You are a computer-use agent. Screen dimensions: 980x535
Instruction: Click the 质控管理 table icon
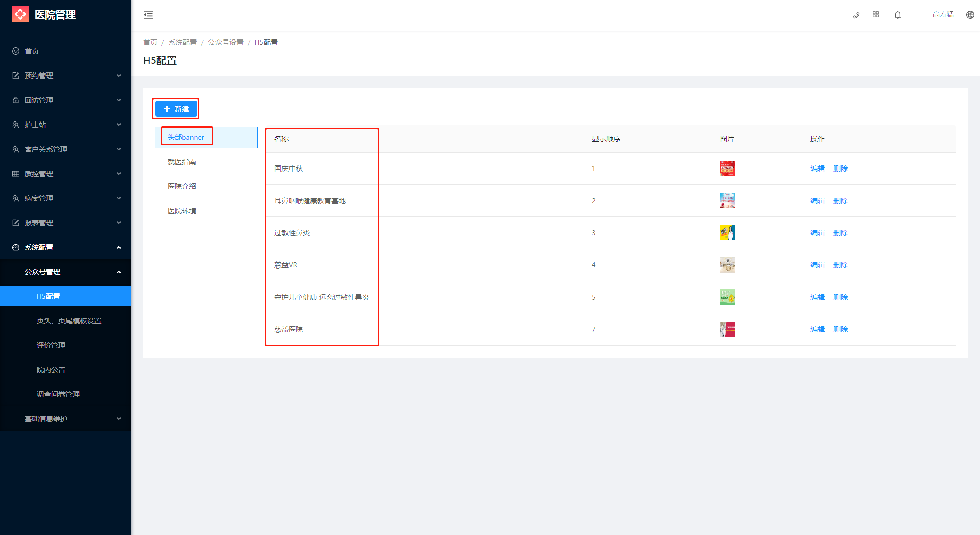(x=16, y=174)
